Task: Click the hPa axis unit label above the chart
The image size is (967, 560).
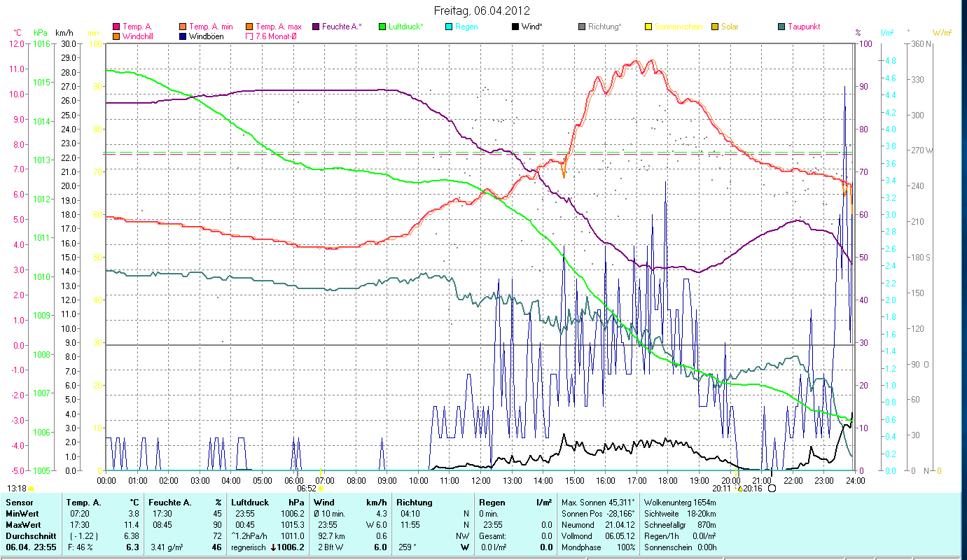Action: point(40,32)
